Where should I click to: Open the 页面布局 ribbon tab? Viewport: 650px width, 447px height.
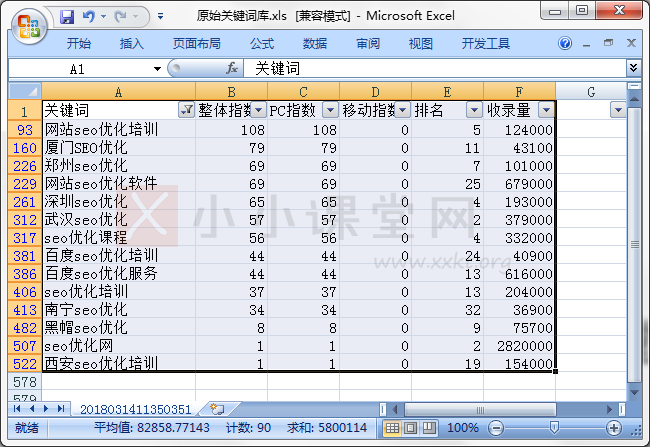click(x=196, y=43)
